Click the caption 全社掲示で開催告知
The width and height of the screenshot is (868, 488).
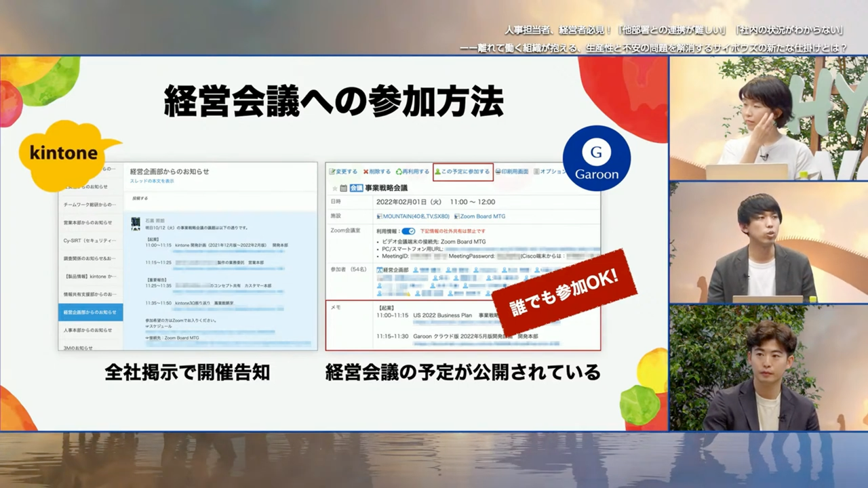(187, 372)
